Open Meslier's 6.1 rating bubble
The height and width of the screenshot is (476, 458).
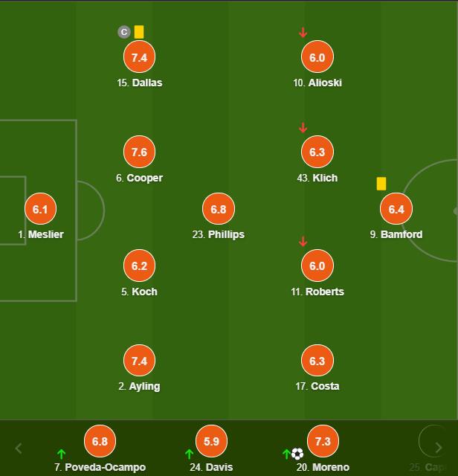[x=40, y=209]
